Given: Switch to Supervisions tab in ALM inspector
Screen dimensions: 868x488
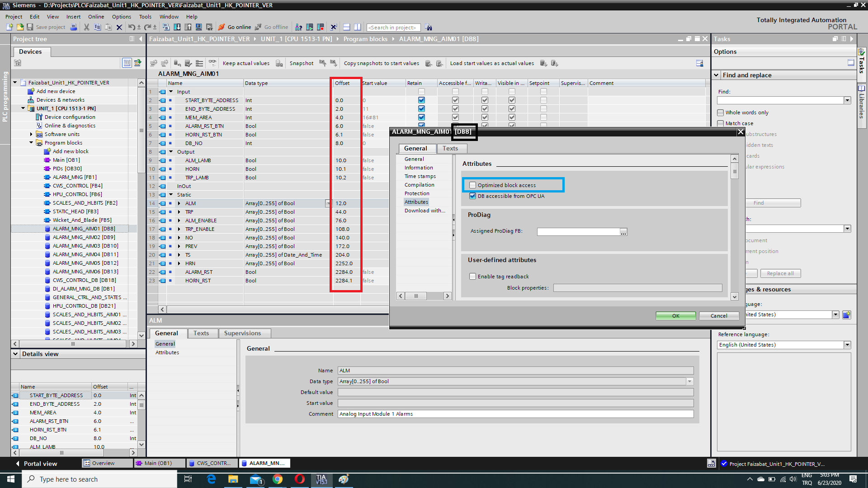Looking at the screenshot, I should coord(243,333).
